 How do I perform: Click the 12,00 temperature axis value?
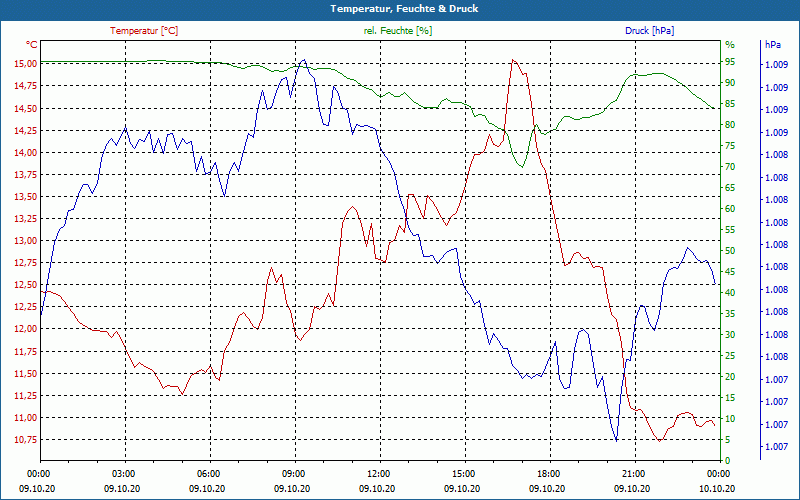click(27, 329)
